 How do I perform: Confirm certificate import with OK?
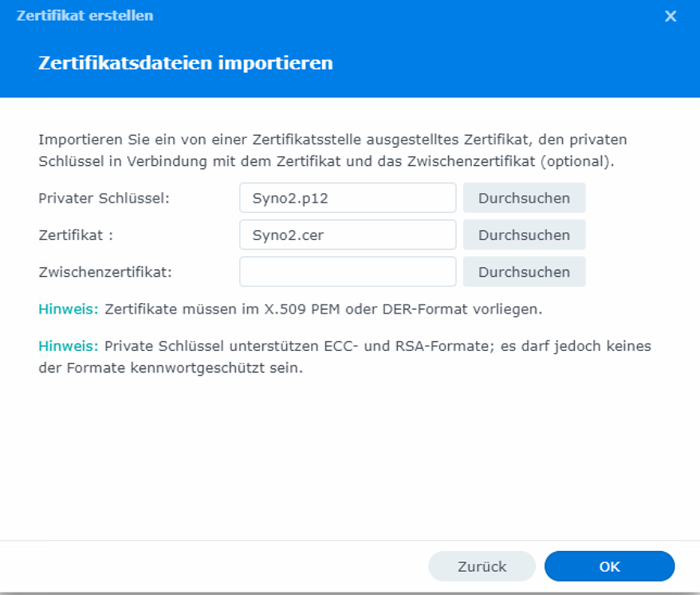609,566
